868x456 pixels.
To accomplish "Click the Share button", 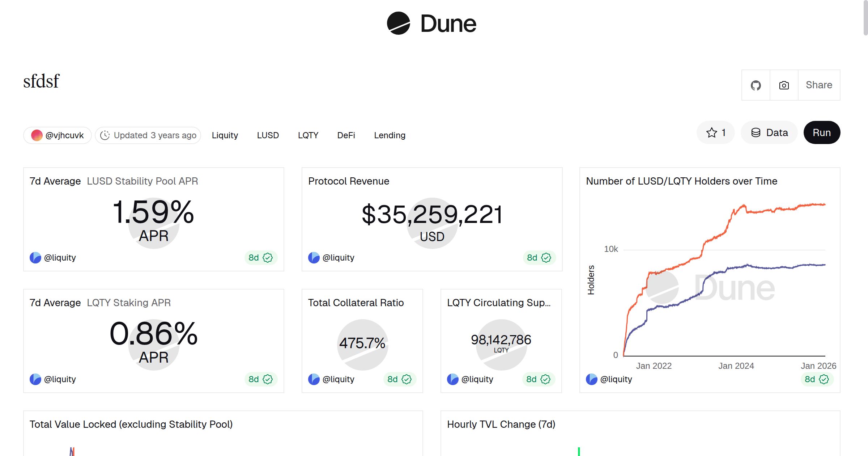I will click(x=819, y=85).
